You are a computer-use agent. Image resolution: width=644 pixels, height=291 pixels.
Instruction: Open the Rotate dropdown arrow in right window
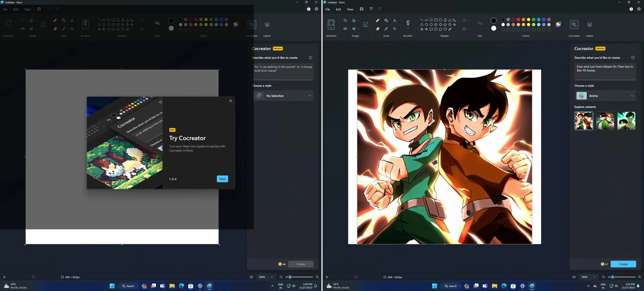click(x=358, y=20)
